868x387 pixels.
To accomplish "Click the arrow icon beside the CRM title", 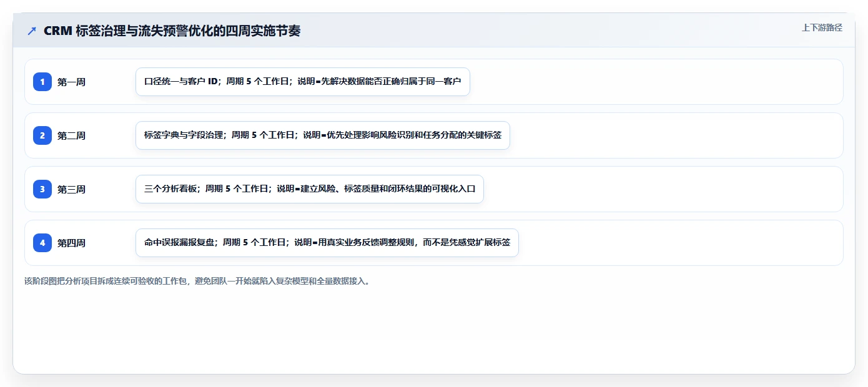I will [31, 31].
